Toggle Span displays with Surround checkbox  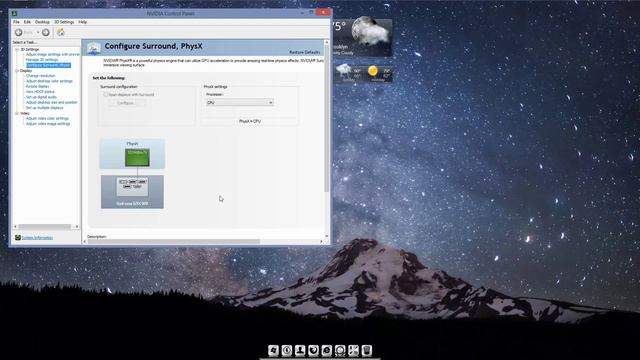(x=106, y=95)
